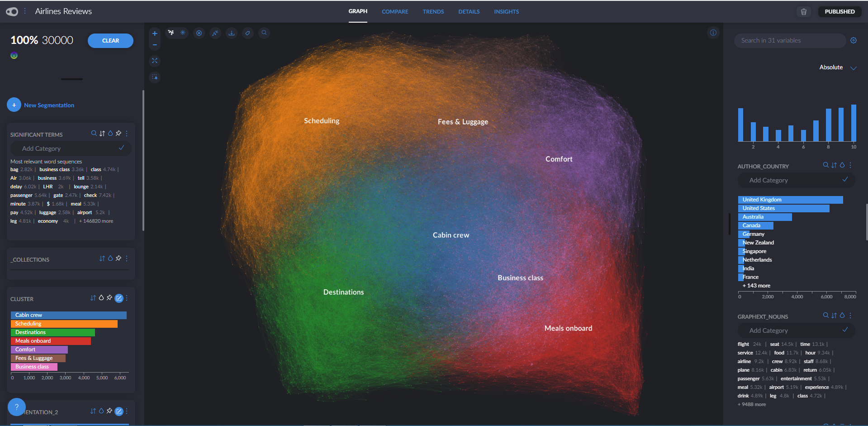Sort the Cluster panel
This screenshot has width=868, height=426.
[x=93, y=298]
